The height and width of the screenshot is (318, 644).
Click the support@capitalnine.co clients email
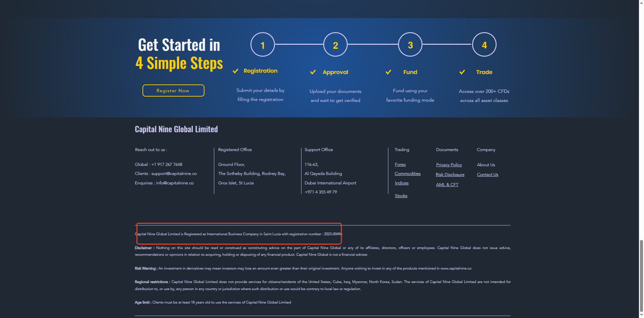point(174,174)
